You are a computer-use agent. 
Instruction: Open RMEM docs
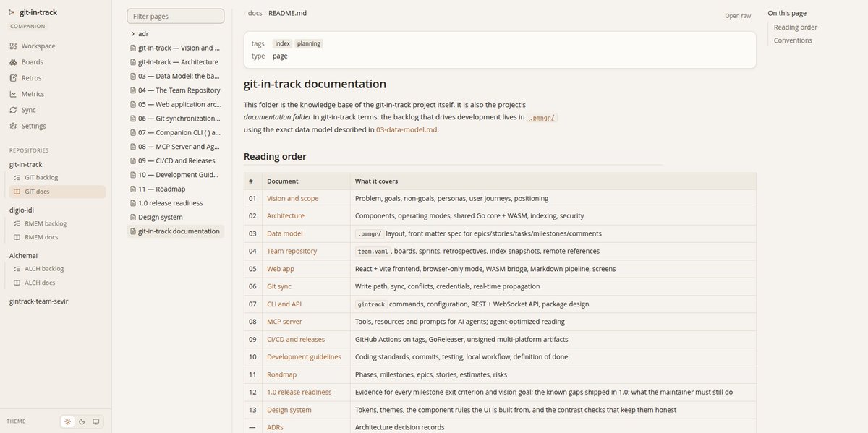(x=57, y=237)
